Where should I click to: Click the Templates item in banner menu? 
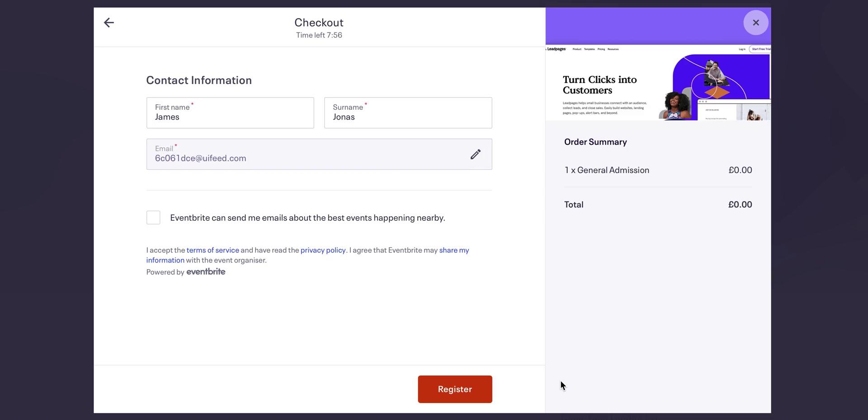[589, 49]
